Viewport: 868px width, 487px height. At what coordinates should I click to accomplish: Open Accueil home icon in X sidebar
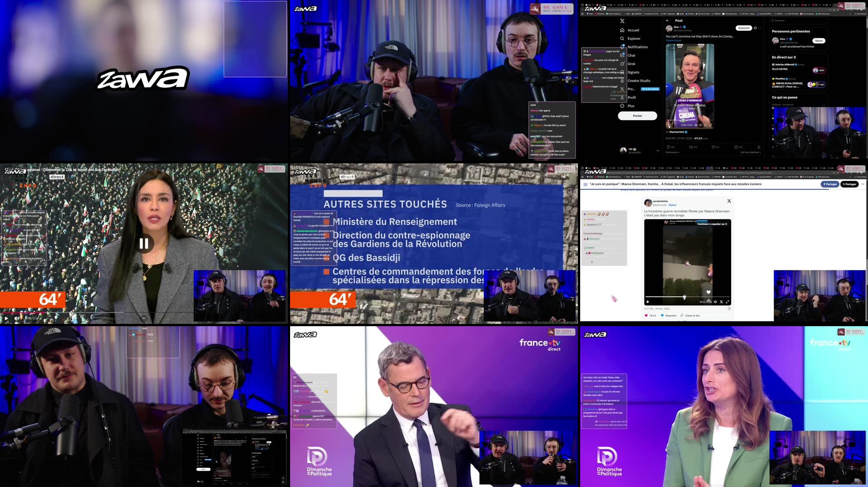(x=622, y=30)
